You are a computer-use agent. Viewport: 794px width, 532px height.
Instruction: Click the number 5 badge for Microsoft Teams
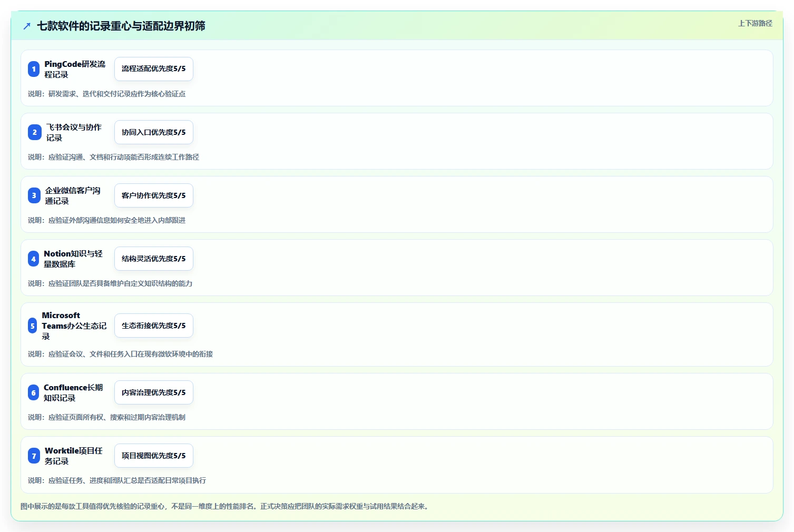(x=33, y=326)
